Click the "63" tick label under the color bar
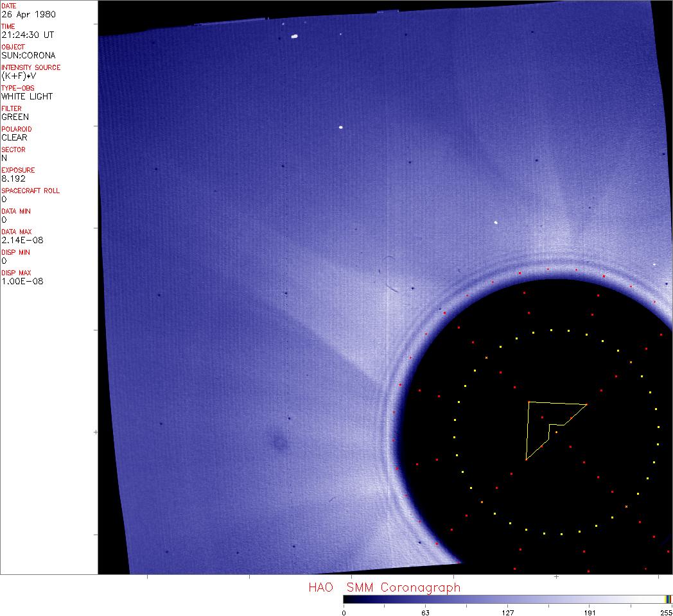673x616 pixels. click(x=425, y=612)
